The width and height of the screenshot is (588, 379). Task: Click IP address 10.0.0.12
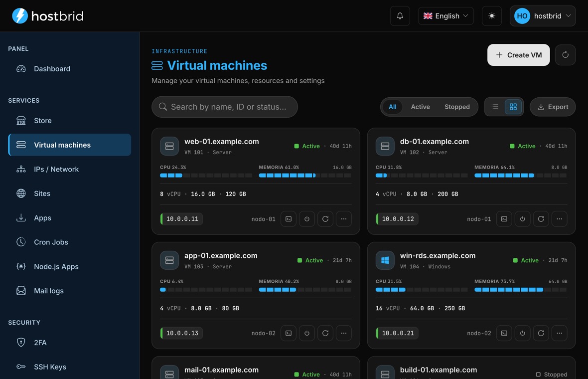(x=398, y=219)
